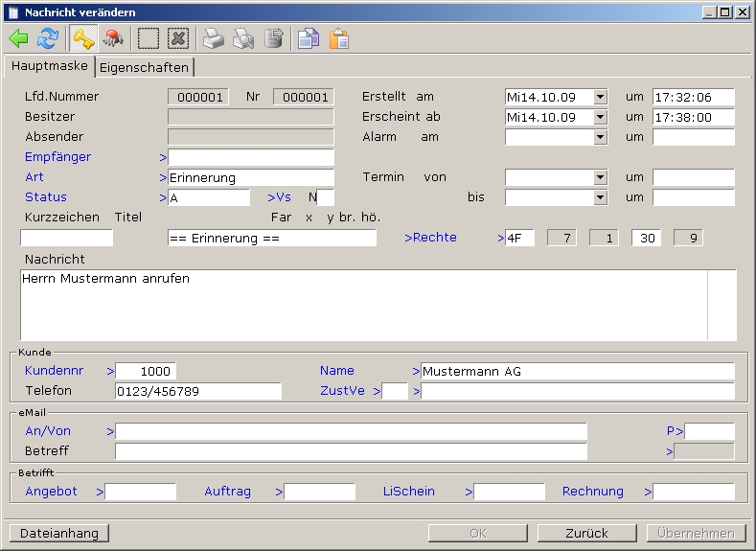
Task: Select the Hauptmaske tab
Action: point(50,66)
